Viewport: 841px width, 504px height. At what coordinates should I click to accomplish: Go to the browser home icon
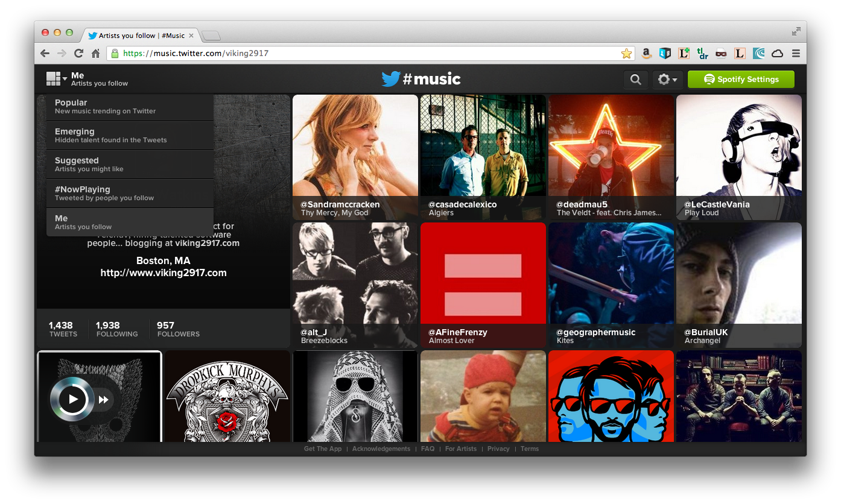95,54
